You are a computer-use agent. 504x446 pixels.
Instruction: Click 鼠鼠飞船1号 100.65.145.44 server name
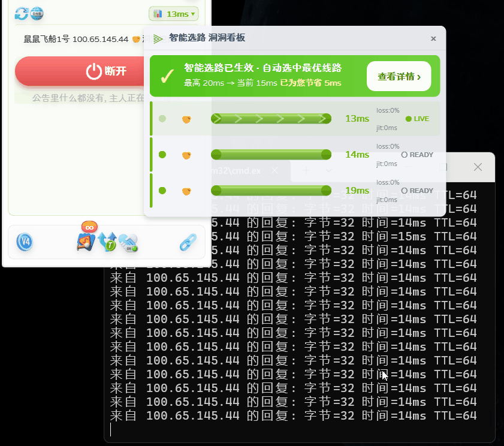pos(76,39)
